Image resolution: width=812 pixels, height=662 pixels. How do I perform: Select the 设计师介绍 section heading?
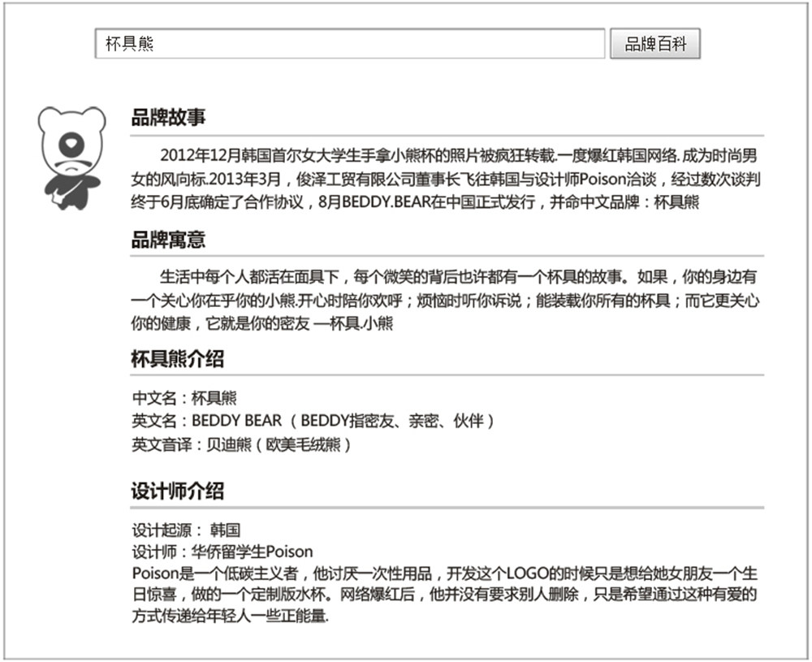tap(178, 491)
